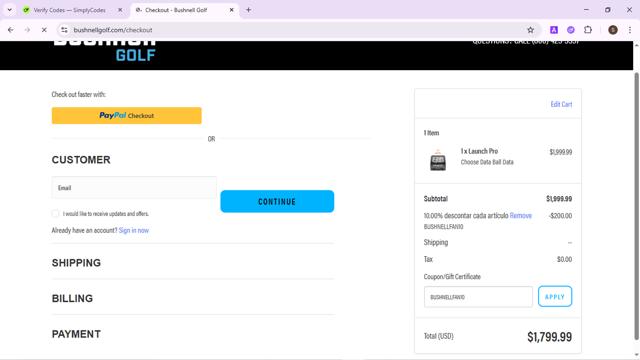Viewport: 640px width, 360px height.
Task: Click the CONTINUE button
Action: (277, 201)
